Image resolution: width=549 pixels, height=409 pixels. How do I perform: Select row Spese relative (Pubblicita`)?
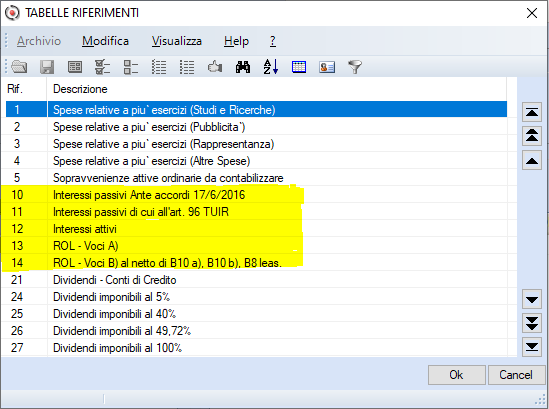click(x=256, y=127)
